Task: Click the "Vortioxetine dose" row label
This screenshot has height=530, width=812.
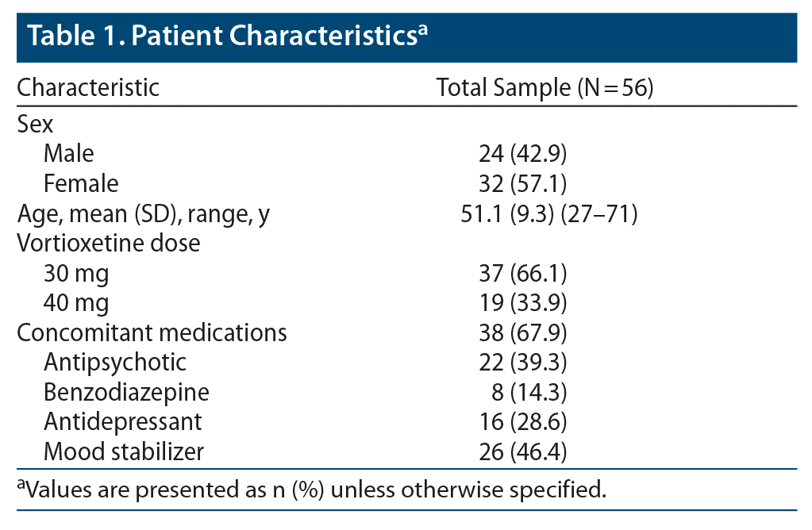Action: 109,243
